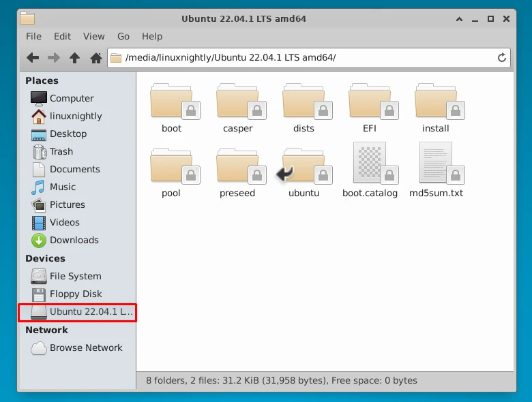
Task: Roll up the window with the caret button
Action: click(x=459, y=19)
